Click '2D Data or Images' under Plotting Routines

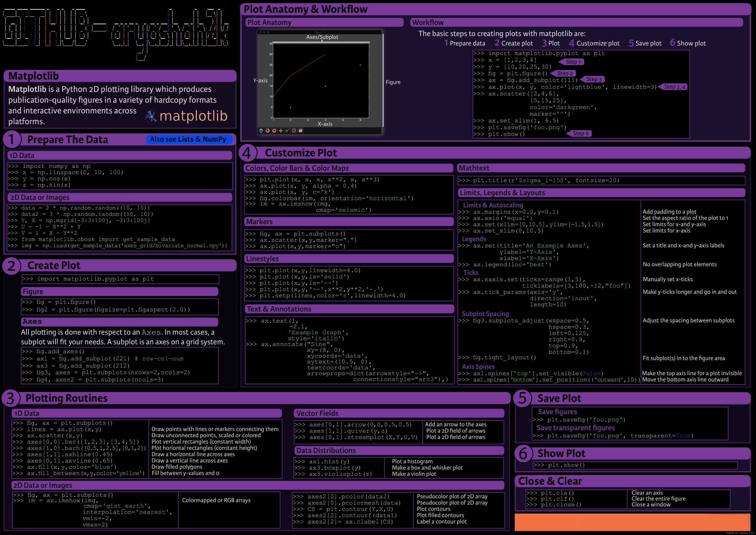[x=258, y=485]
